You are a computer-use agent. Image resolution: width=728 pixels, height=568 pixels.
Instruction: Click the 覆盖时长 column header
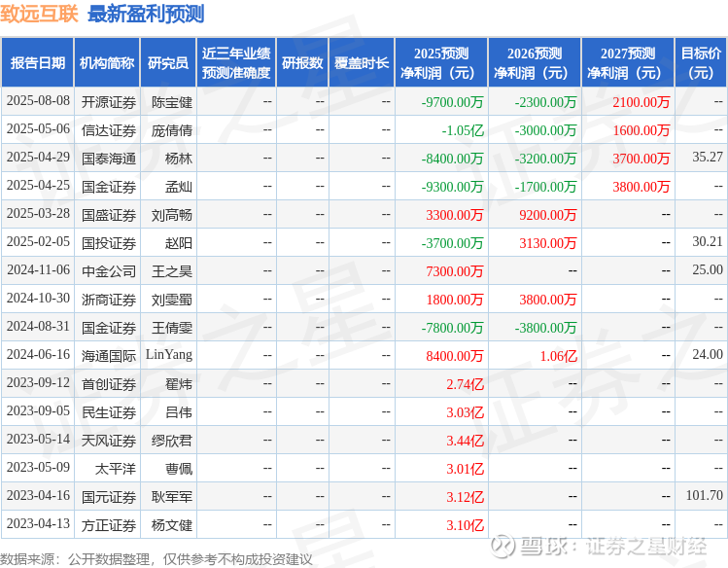pyautogui.click(x=362, y=62)
